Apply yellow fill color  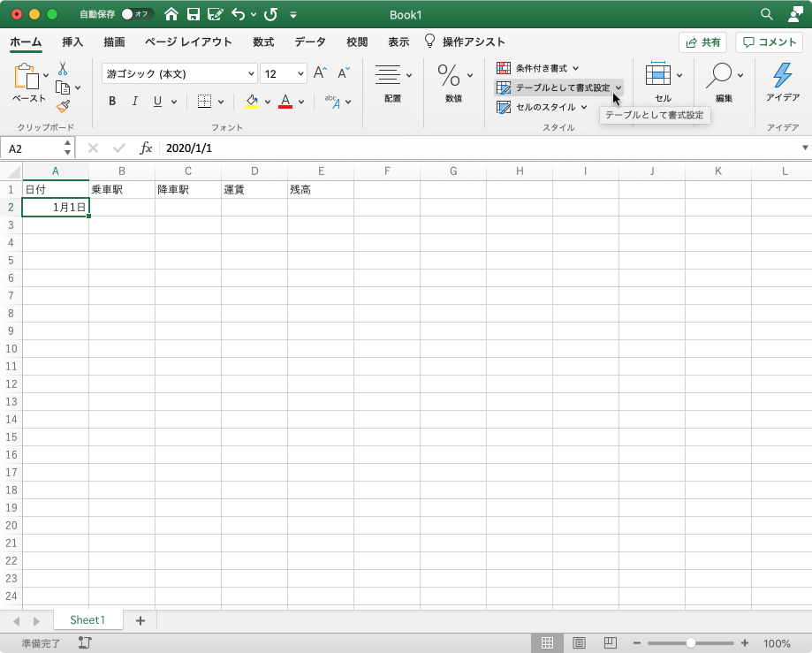(252, 102)
